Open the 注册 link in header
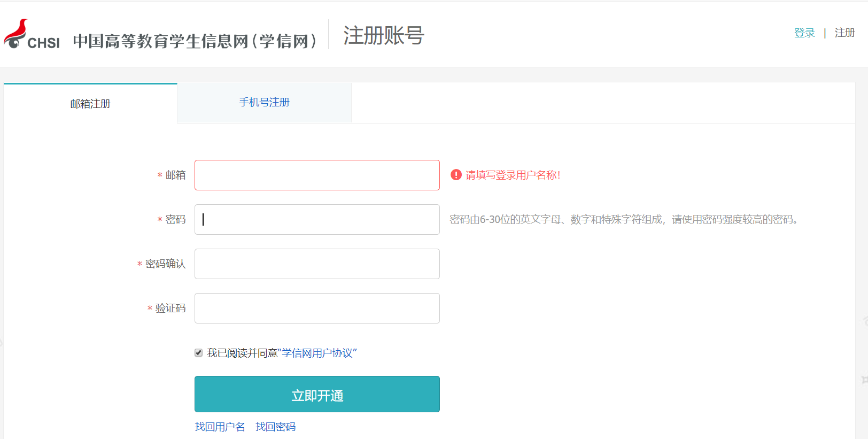Image resolution: width=868 pixels, height=439 pixels. [x=845, y=33]
